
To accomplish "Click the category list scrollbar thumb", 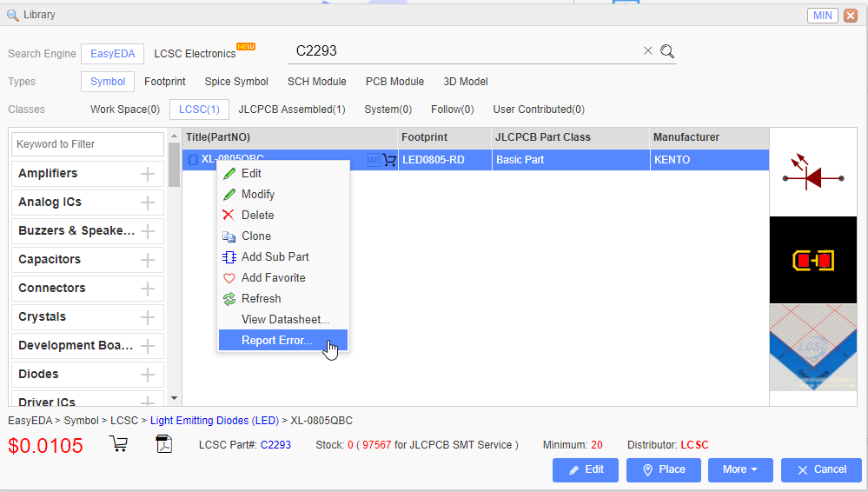I will (x=174, y=164).
